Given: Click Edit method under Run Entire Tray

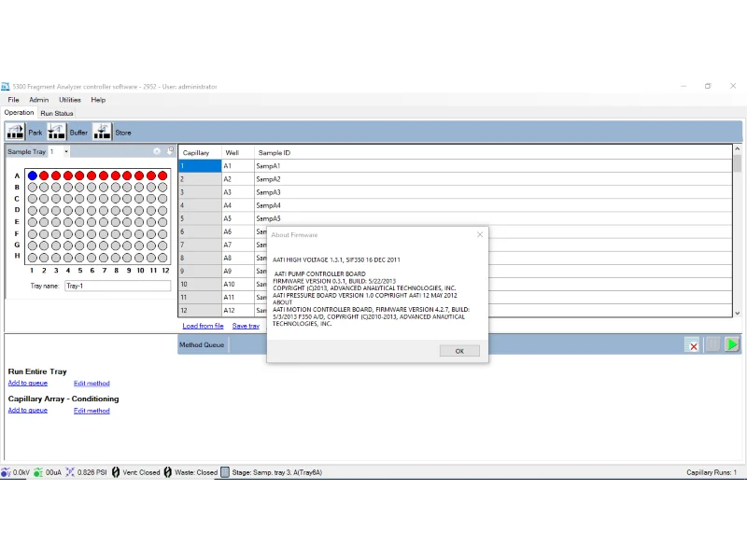Looking at the screenshot, I should point(92,384).
